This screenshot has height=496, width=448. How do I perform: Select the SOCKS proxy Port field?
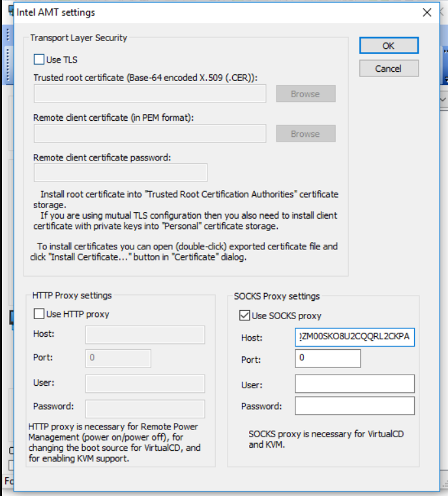click(328, 358)
